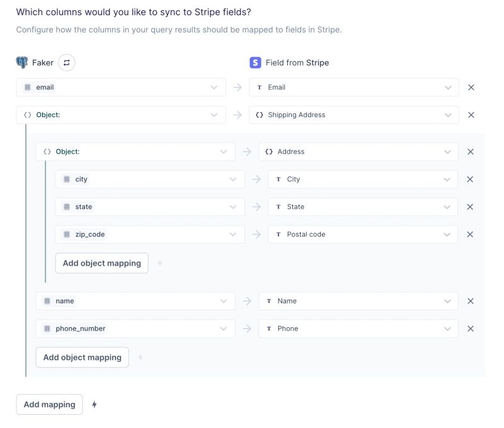Open the Address Stripe field dropdown
Screen dimensions: 504x428
pos(358,152)
